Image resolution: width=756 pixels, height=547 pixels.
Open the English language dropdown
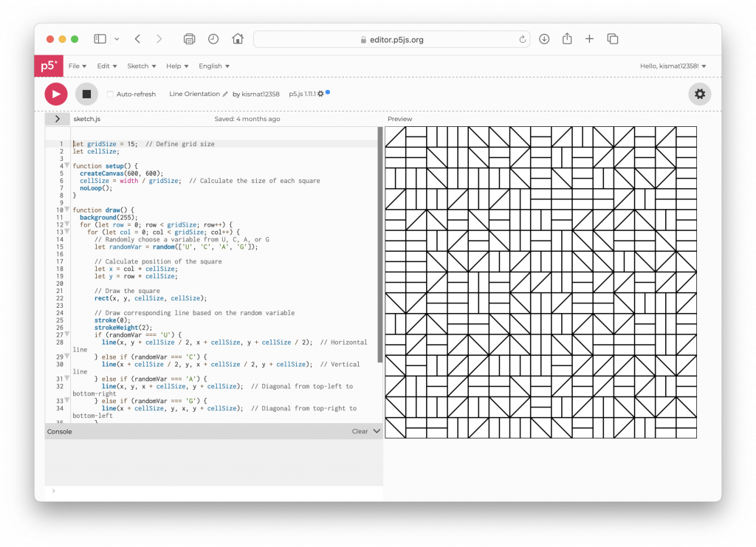213,66
